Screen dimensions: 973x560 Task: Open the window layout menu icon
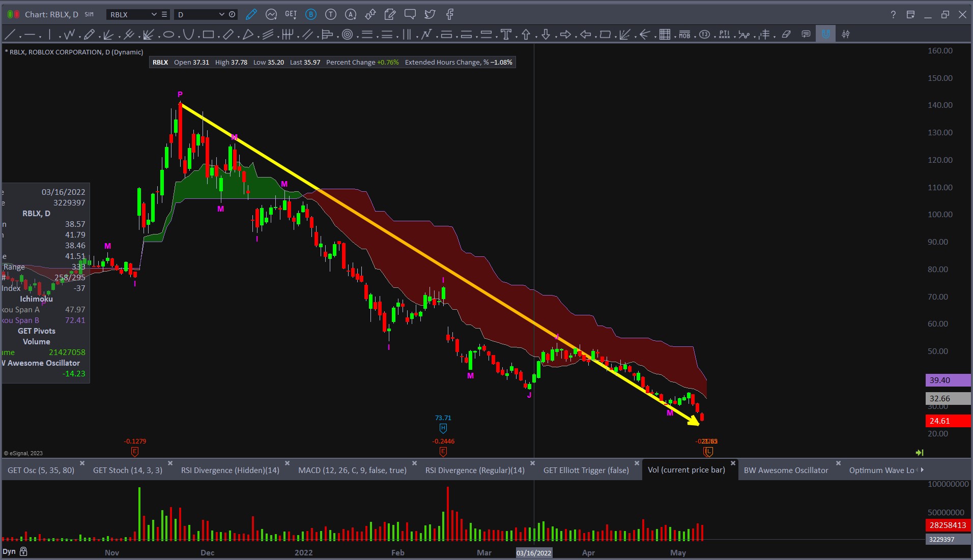(x=911, y=15)
